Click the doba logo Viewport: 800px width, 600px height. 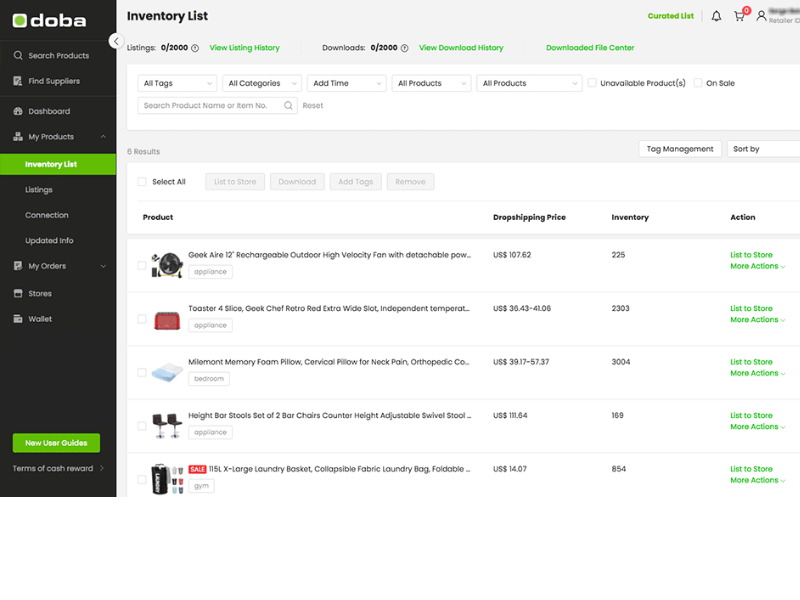(x=49, y=20)
